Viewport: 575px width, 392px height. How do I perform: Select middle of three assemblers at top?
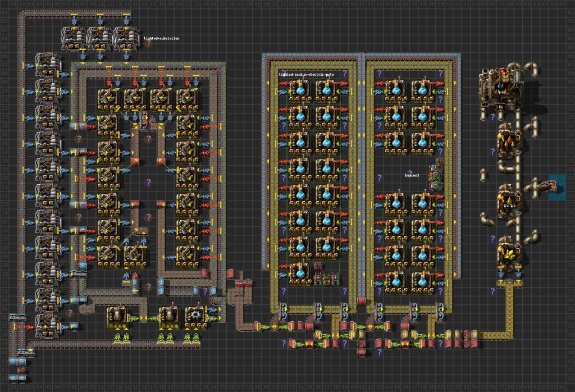click(x=100, y=38)
